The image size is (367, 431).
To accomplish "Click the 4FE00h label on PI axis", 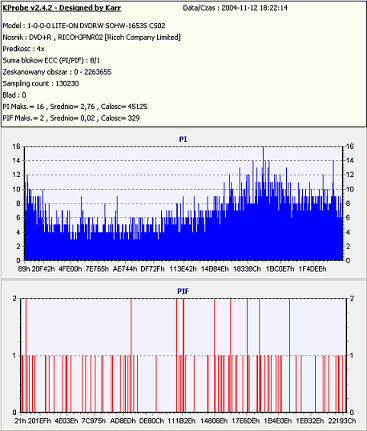I will [70, 269].
